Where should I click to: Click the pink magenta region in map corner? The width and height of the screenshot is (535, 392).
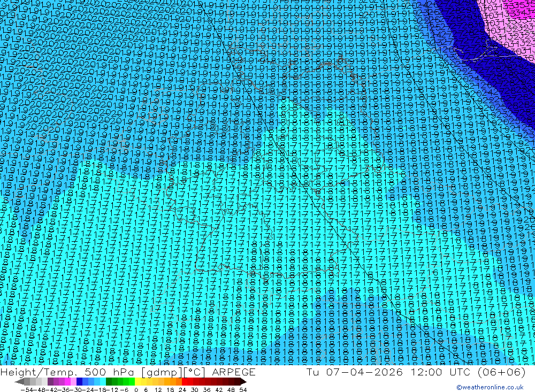coord(512,20)
